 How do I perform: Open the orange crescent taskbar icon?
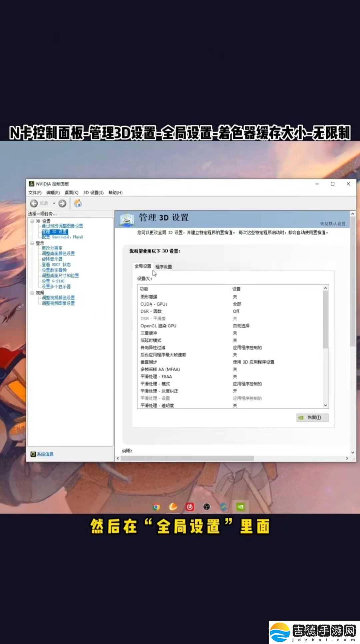[x=173, y=507]
